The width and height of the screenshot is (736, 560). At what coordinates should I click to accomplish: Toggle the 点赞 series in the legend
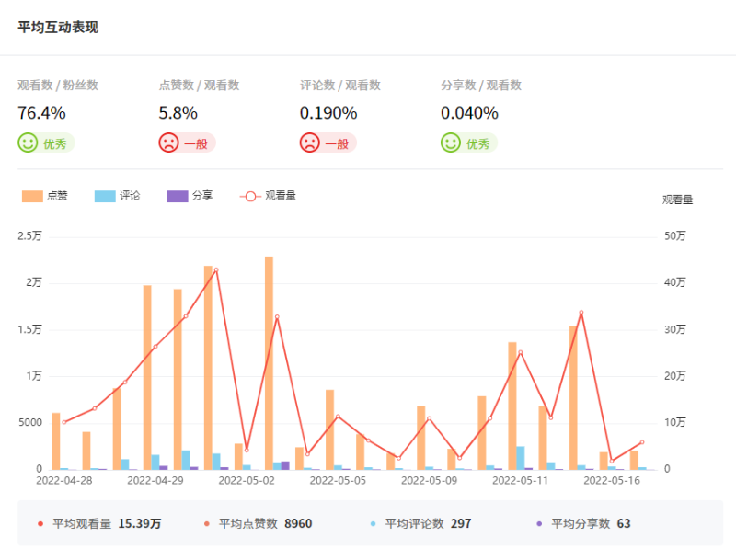57,196
